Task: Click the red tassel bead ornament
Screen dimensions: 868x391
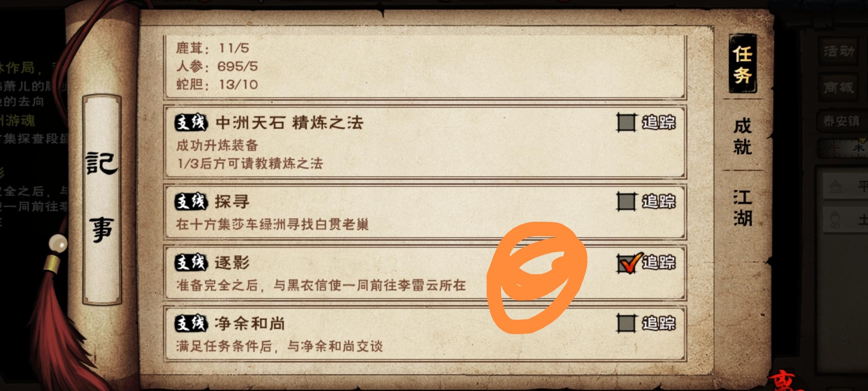Action: tap(58, 244)
